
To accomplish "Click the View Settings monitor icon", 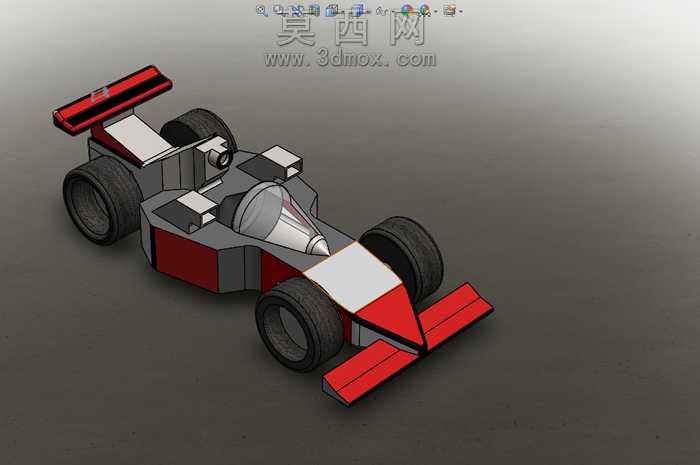I will (x=450, y=11).
